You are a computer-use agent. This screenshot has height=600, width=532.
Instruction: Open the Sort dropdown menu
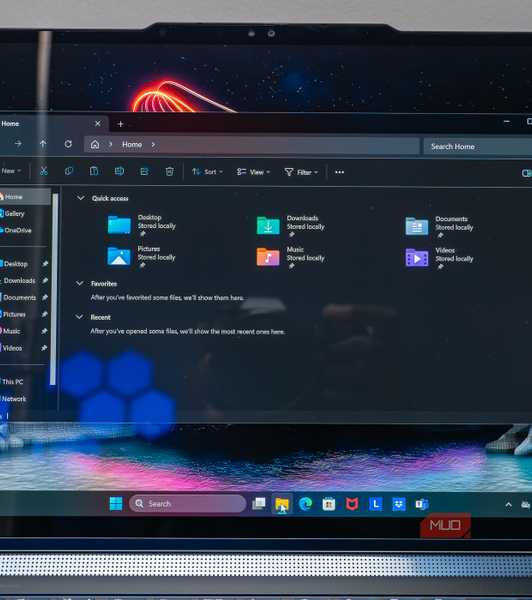click(x=207, y=172)
